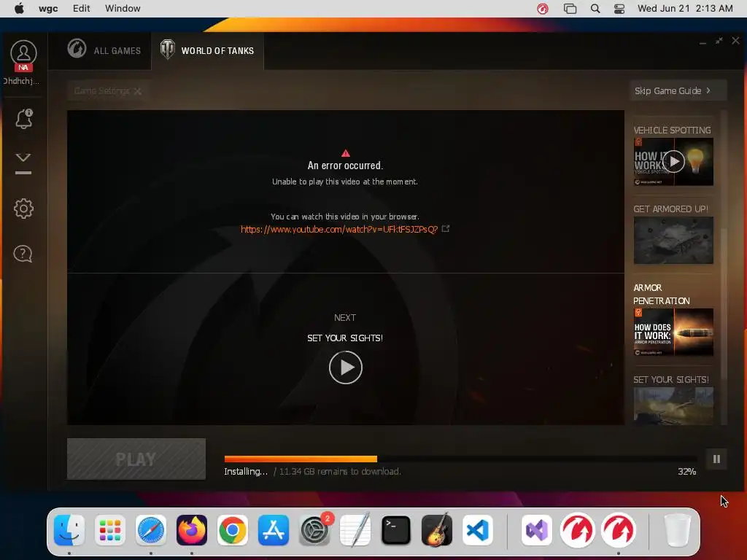This screenshot has width=747, height=560.
Task: Click Spotlight search icon in menu bar
Action: pos(595,9)
